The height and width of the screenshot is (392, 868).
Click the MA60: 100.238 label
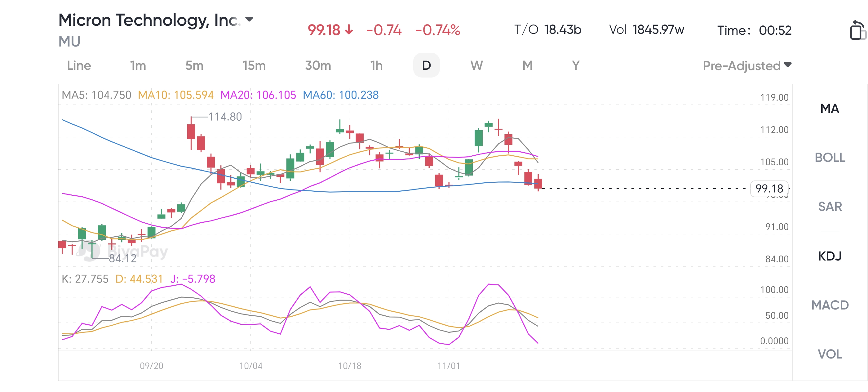pos(341,95)
